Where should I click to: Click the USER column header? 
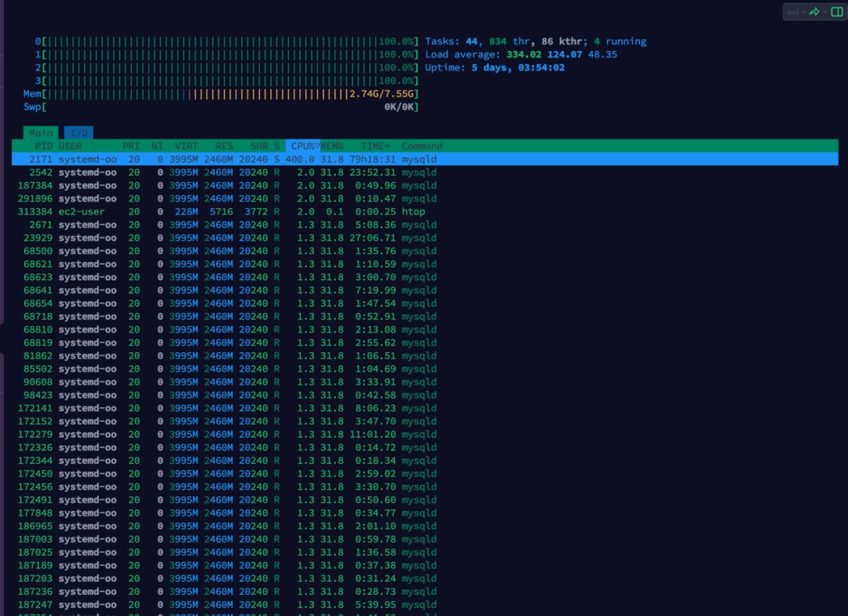click(71, 146)
